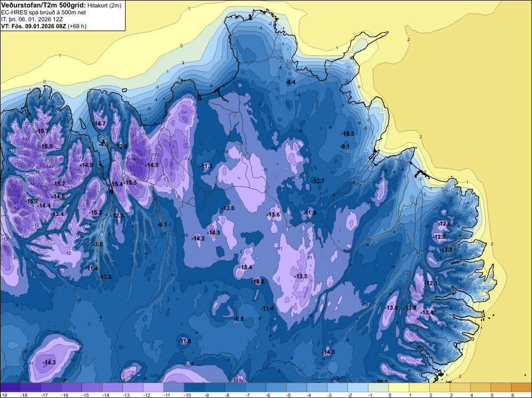Click the initial time 'IT: þri. 06. 01. 2026 12Z'

32,19
